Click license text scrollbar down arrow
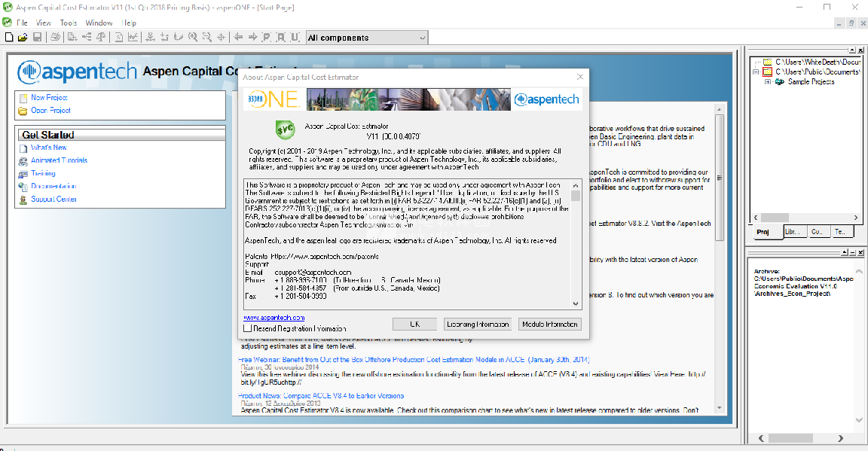The width and height of the screenshot is (868, 451). (576, 303)
